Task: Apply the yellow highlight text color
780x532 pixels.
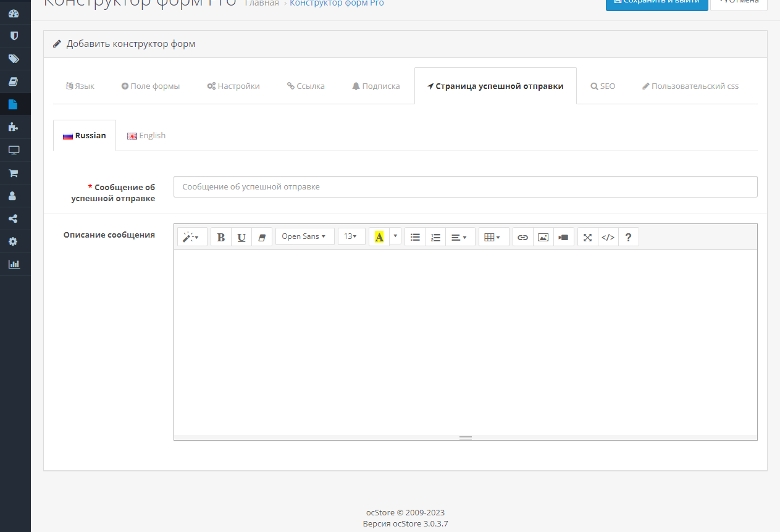Action: pyautogui.click(x=379, y=237)
